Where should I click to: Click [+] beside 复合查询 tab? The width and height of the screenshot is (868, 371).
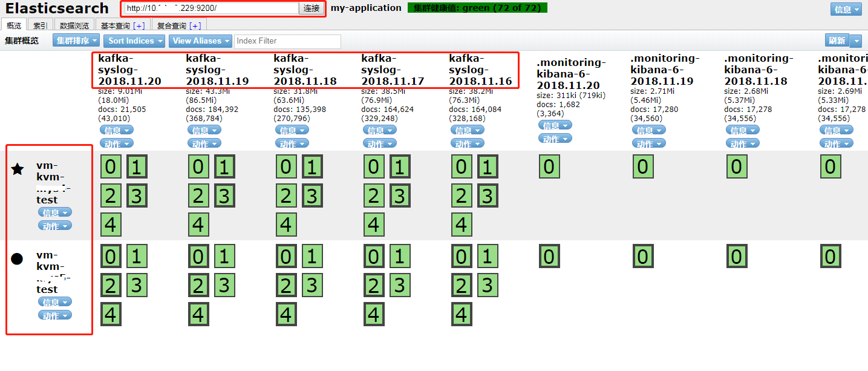click(x=195, y=25)
